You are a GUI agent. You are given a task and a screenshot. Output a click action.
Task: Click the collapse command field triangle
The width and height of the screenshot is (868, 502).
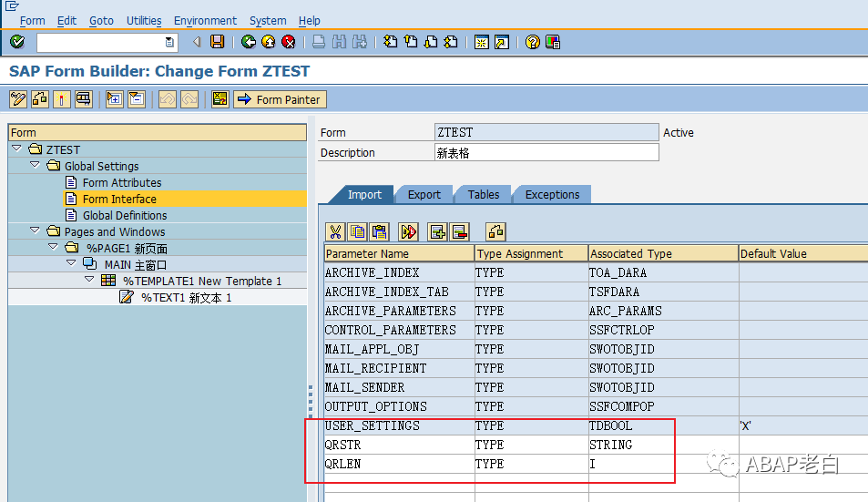tap(197, 42)
